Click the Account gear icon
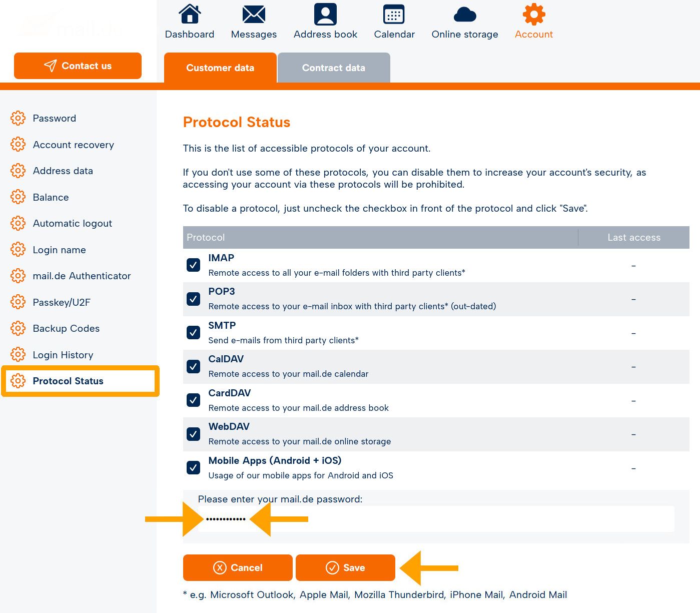 pos(534,14)
